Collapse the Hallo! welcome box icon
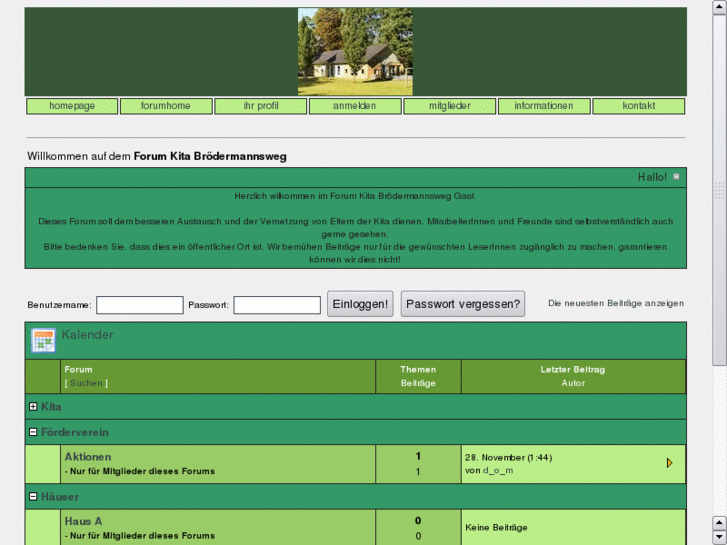 tap(677, 177)
